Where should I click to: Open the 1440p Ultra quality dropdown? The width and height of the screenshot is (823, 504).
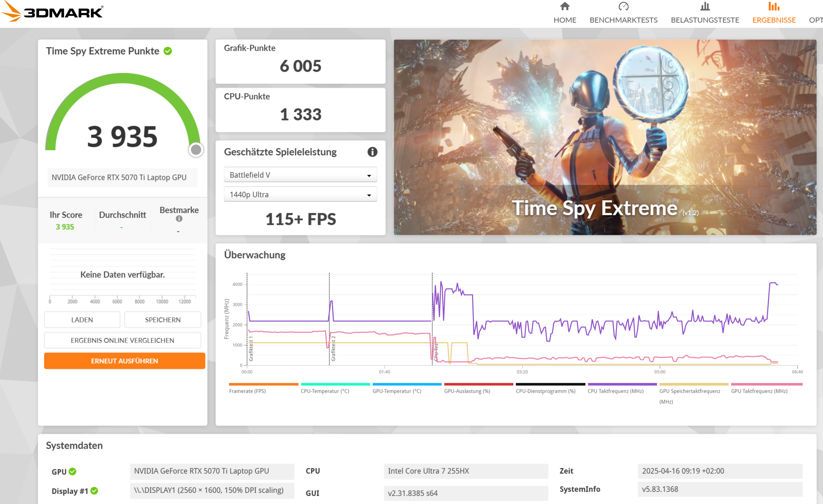click(300, 194)
